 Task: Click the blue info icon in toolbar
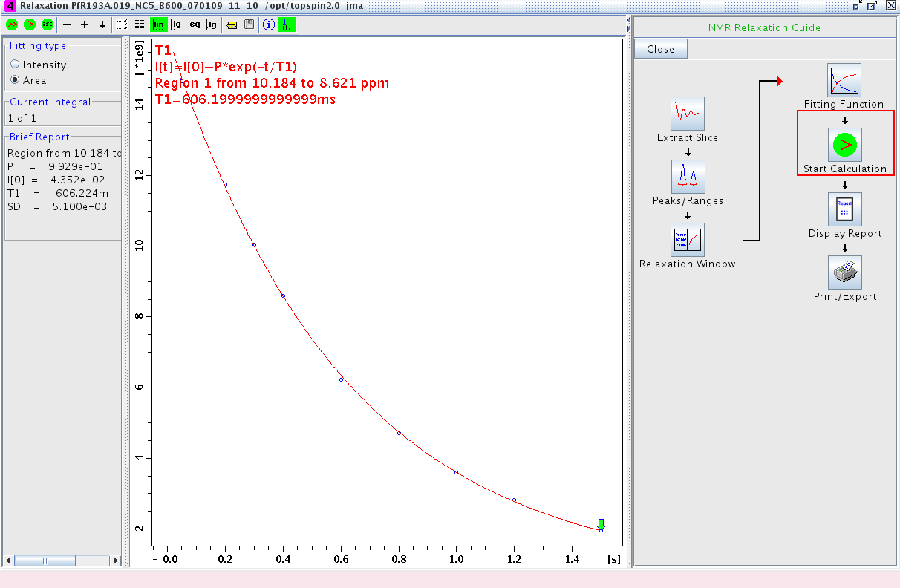pyautogui.click(x=269, y=24)
